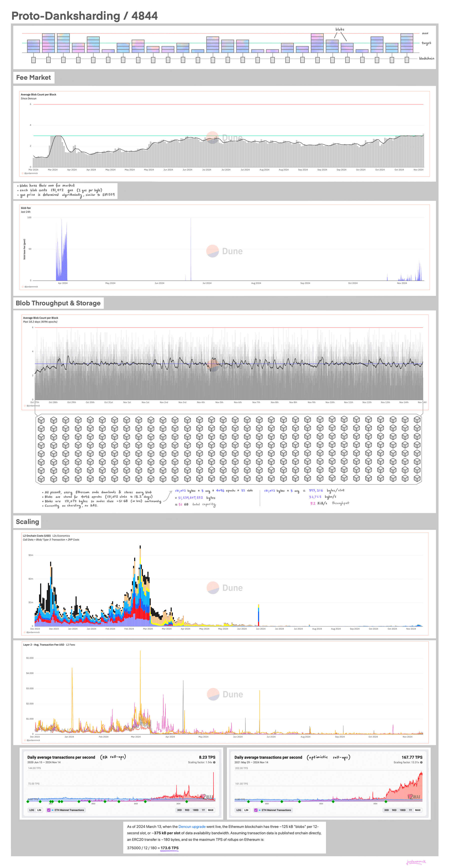Click the Dune logo on the Avg. Transaction Fee chart

[x=225, y=694]
